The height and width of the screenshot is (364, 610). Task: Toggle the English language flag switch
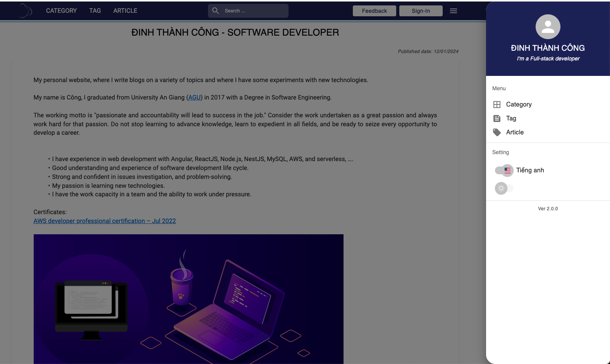[504, 170]
